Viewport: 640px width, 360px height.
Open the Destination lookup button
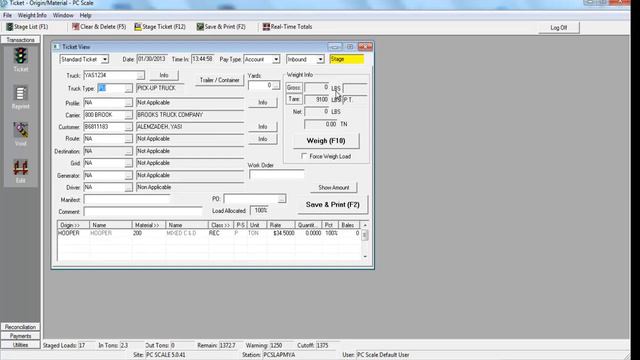click(x=128, y=151)
